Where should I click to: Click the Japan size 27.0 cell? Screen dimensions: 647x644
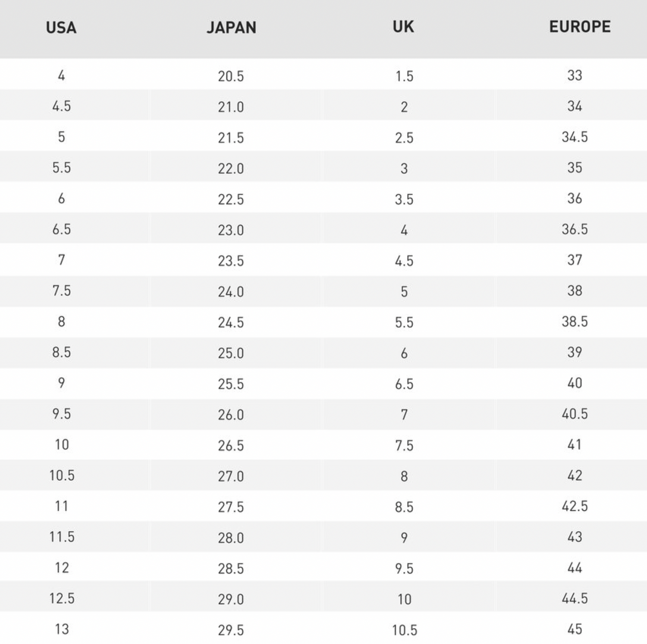[x=231, y=476]
